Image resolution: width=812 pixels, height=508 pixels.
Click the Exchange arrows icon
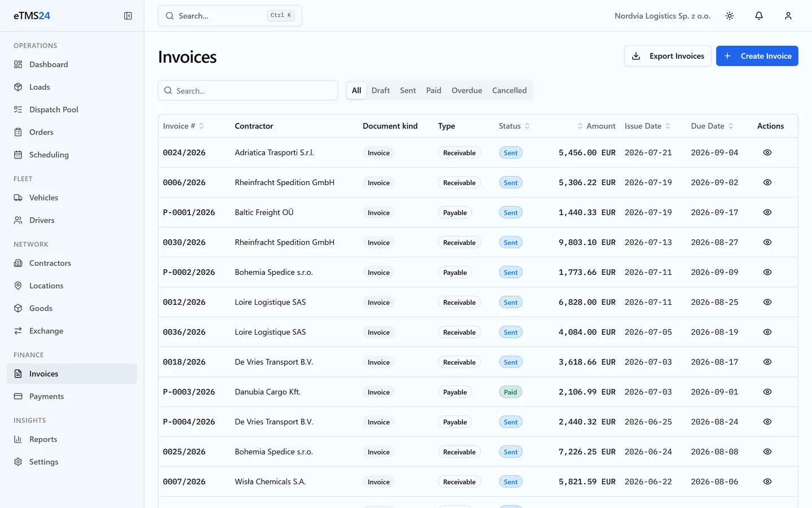[18, 331]
